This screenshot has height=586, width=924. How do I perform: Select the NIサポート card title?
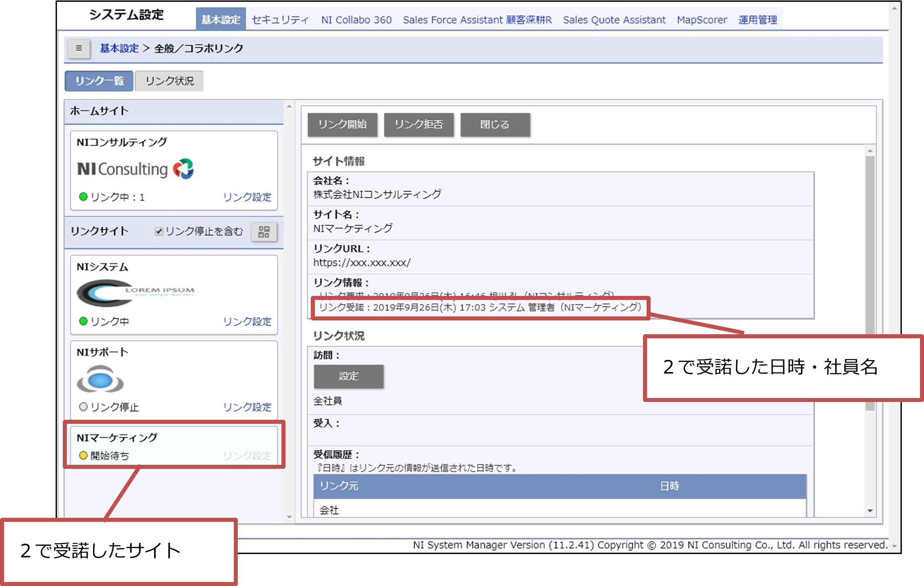[x=102, y=352]
